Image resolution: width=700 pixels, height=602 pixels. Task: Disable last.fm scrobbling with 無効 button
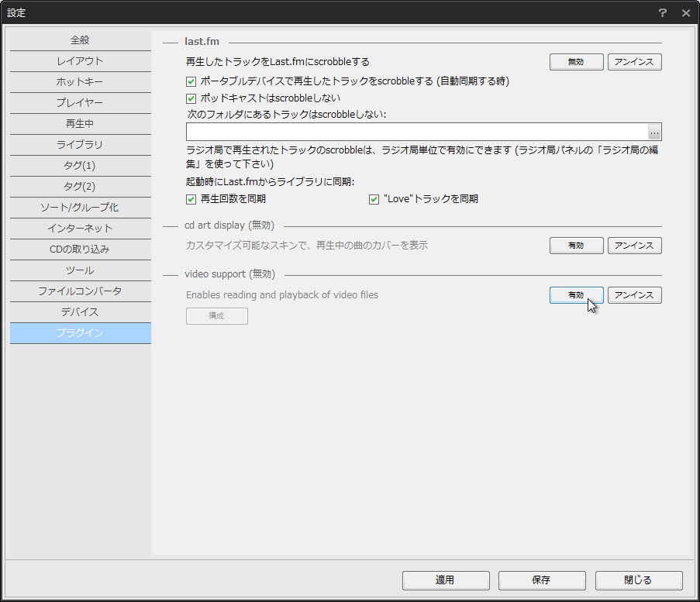tap(576, 61)
